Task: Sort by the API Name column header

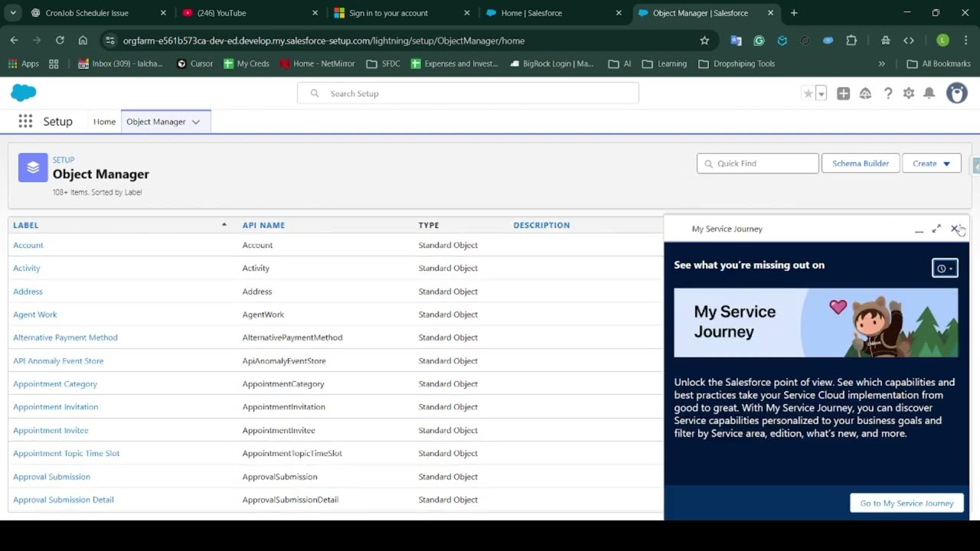Action: [x=263, y=225]
